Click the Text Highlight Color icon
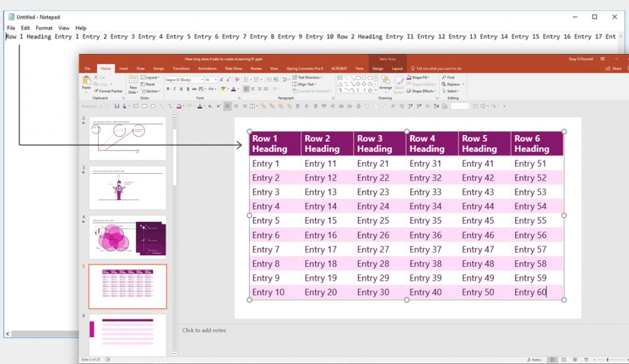Viewport: 629px width, 364px height. tap(223, 88)
